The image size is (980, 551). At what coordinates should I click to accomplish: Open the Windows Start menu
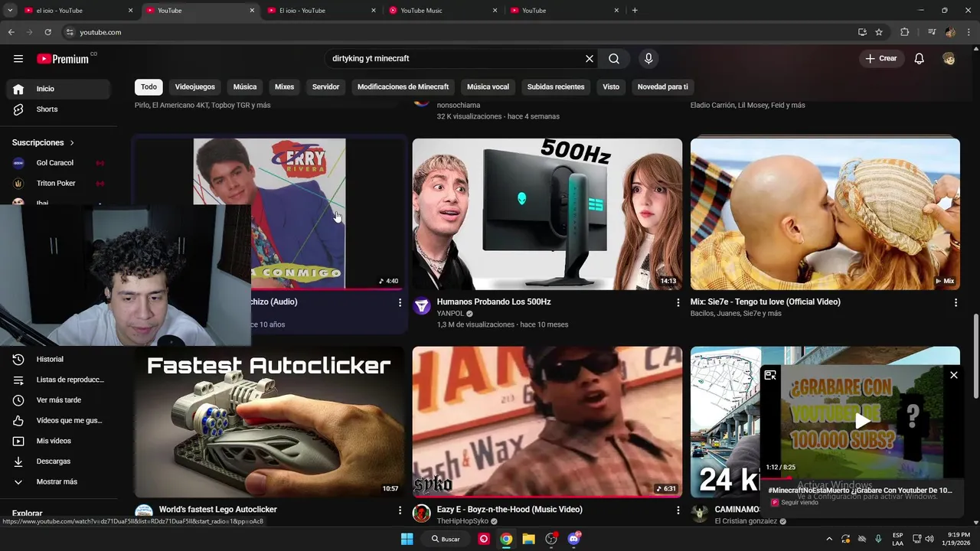tap(407, 539)
